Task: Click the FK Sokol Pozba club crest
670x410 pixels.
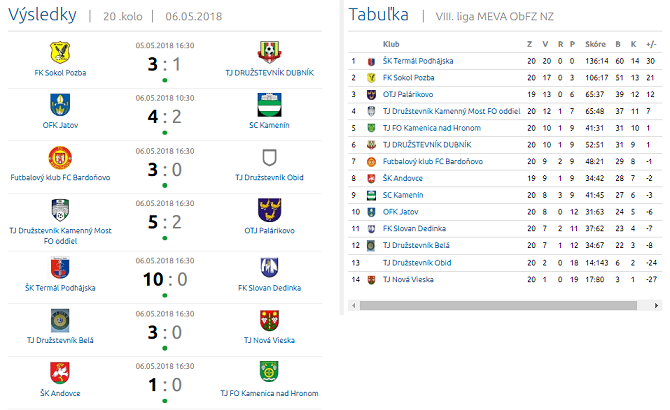Action: (60, 51)
